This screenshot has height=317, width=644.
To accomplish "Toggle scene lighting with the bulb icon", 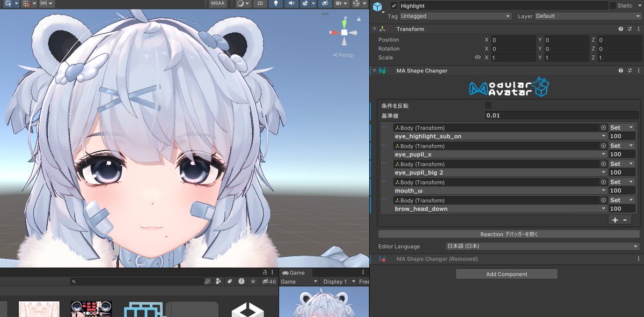I will point(275,3).
